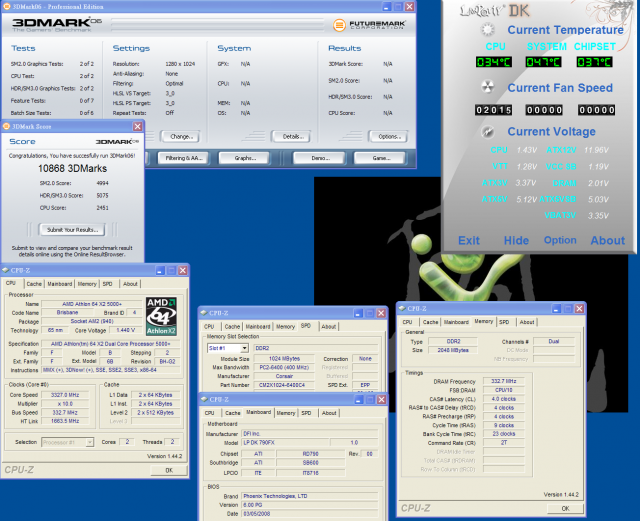Click OK in the CPU-Z Memory window
This screenshot has width=640, height=521.
pos(565,508)
